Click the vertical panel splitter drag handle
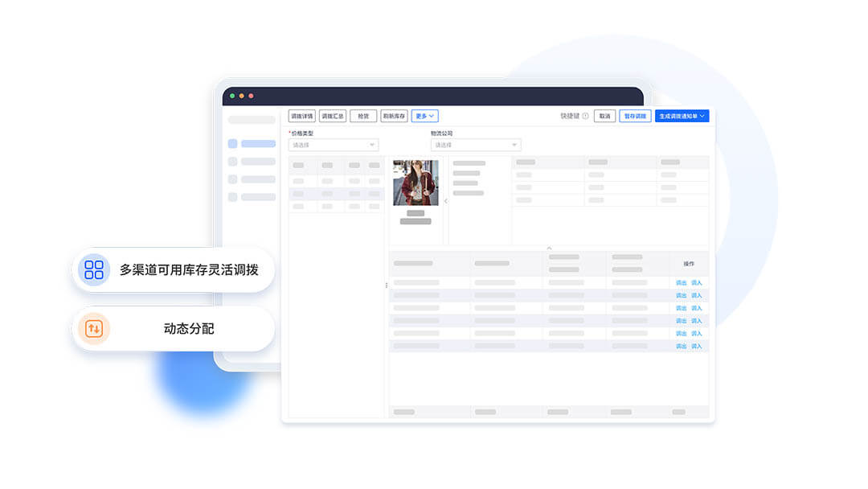 pos(387,285)
